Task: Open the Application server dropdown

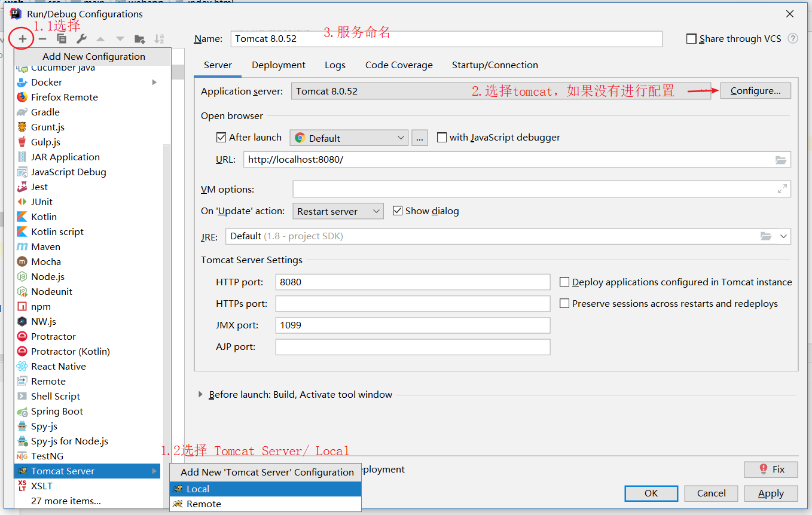Action: [501, 91]
